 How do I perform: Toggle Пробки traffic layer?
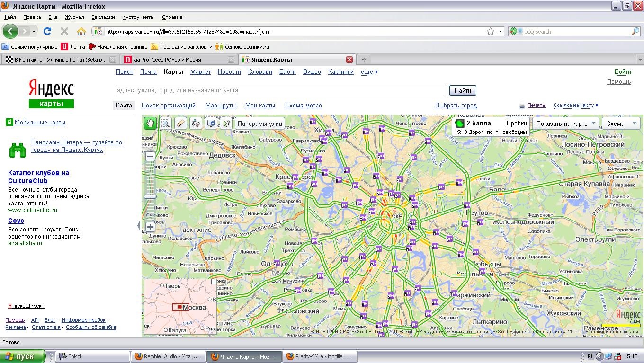(517, 123)
